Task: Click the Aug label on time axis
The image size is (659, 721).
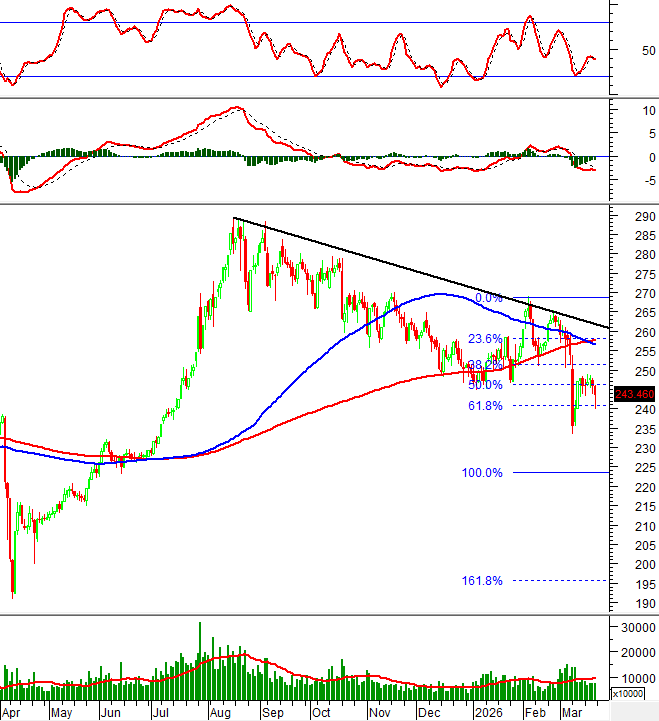Action: 221,713
